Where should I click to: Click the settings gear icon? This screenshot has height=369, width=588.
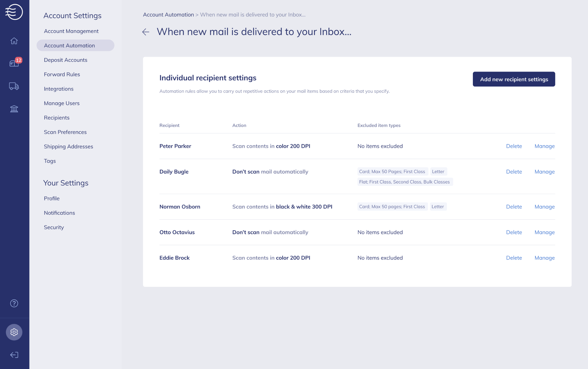(14, 332)
